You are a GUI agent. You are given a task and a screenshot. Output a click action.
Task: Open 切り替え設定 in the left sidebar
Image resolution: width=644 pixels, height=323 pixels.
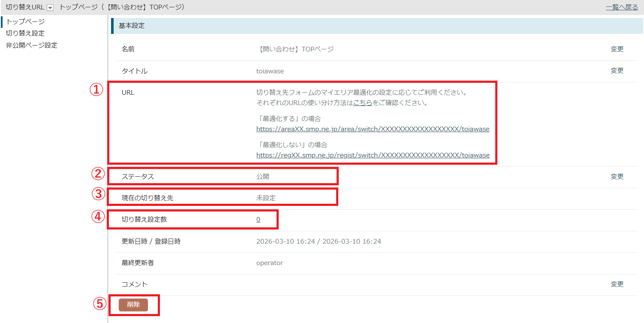(25, 33)
